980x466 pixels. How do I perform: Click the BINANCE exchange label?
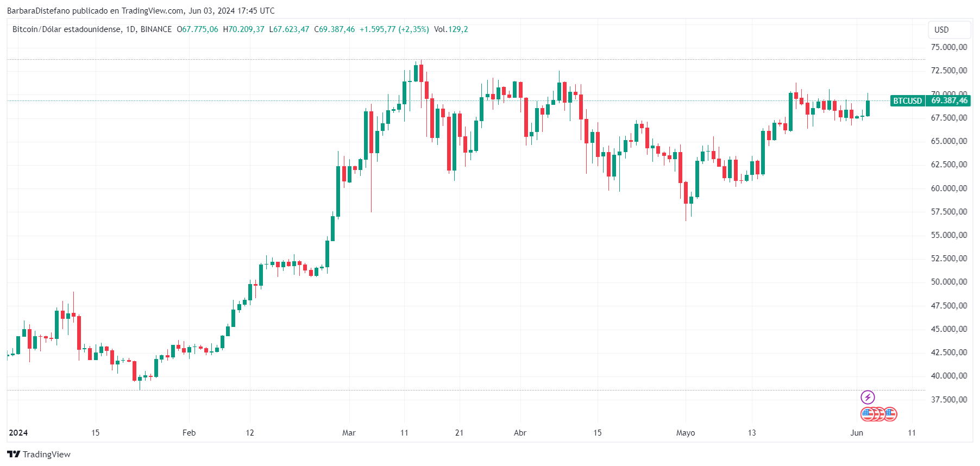tap(156, 29)
